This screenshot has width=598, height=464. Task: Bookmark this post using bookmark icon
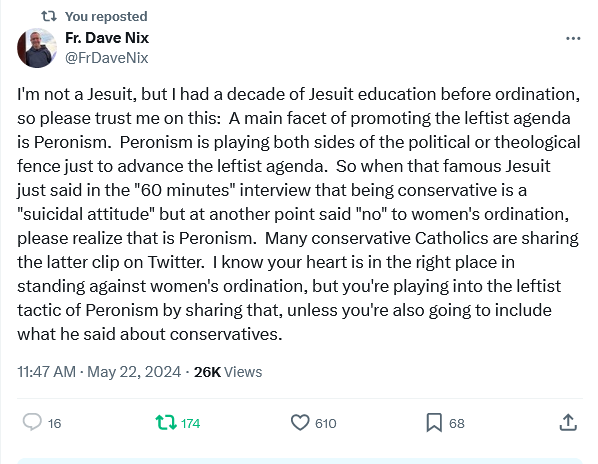point(434,423)
